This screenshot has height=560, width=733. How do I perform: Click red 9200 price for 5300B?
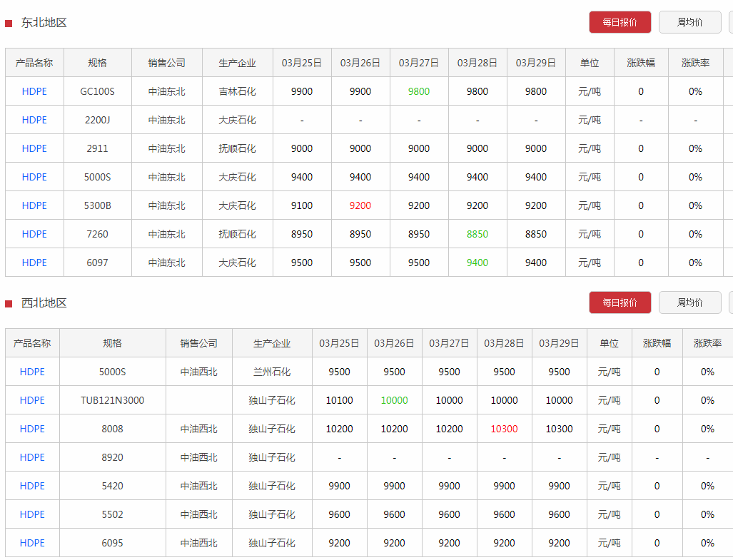click(360, 205)
